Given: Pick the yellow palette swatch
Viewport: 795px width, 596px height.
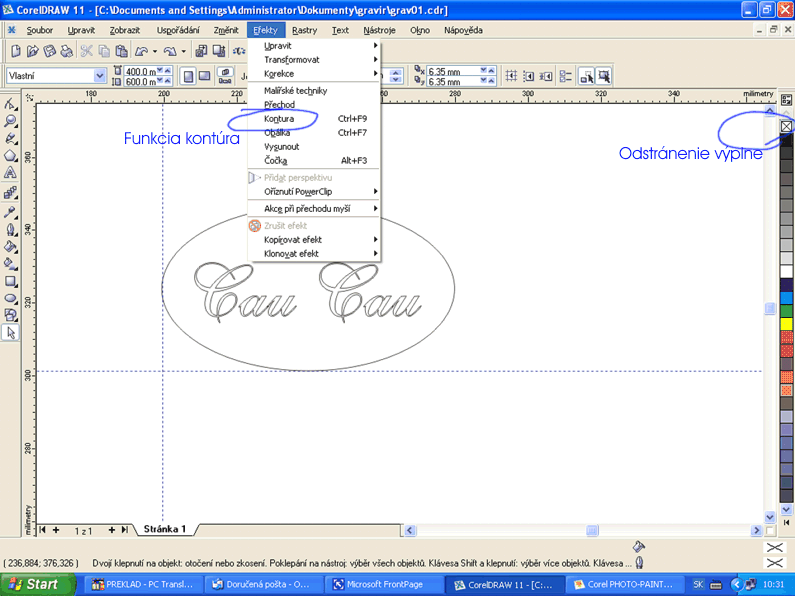Looking at the screenshot, I should click(x=786, y=323).
